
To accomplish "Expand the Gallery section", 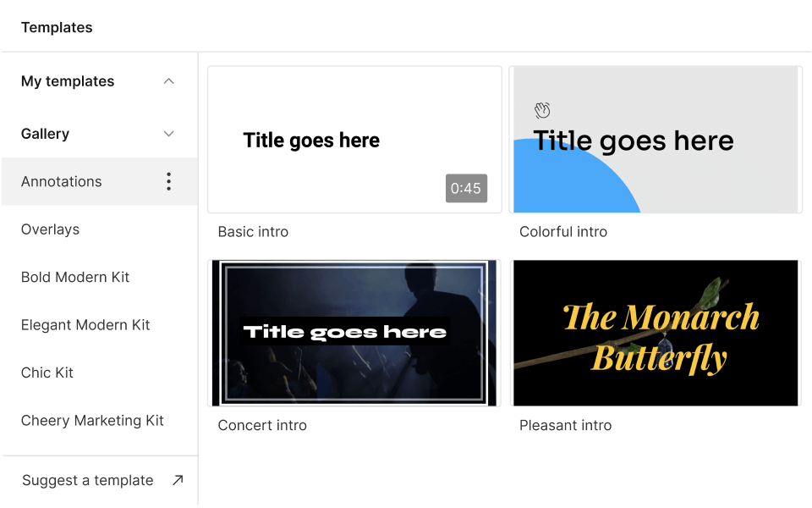I will tap(168, 134).
